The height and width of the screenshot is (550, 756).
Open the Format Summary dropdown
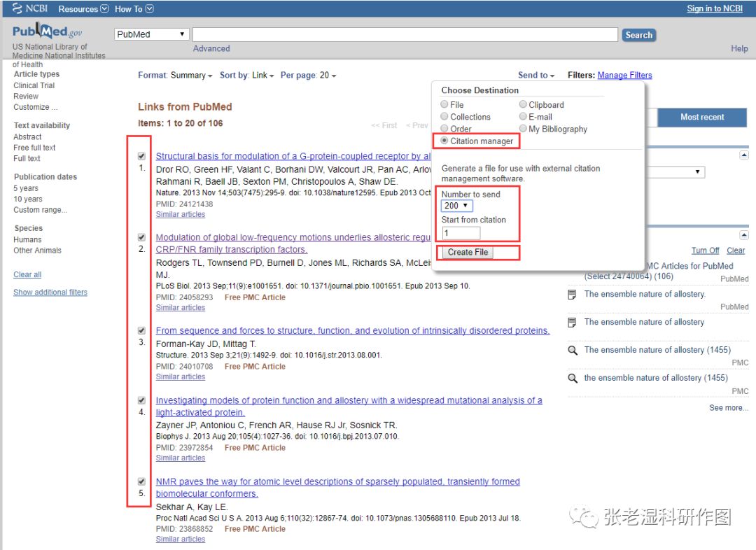(175, 75)
